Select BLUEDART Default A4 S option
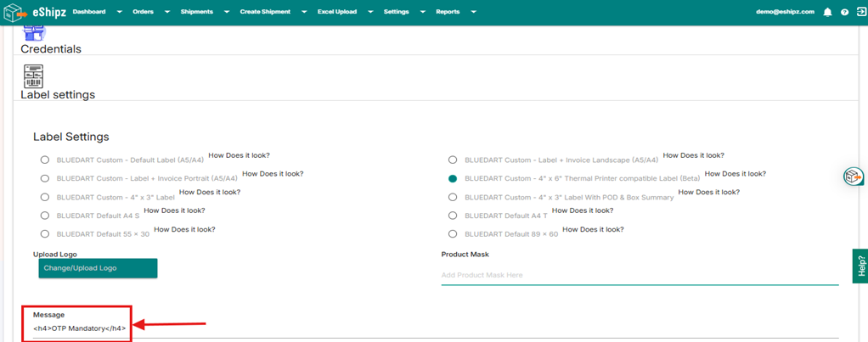 (x=45, y=216)
